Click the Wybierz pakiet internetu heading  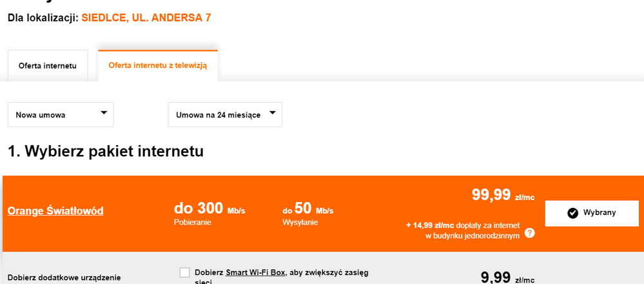(x=106, y=152)
